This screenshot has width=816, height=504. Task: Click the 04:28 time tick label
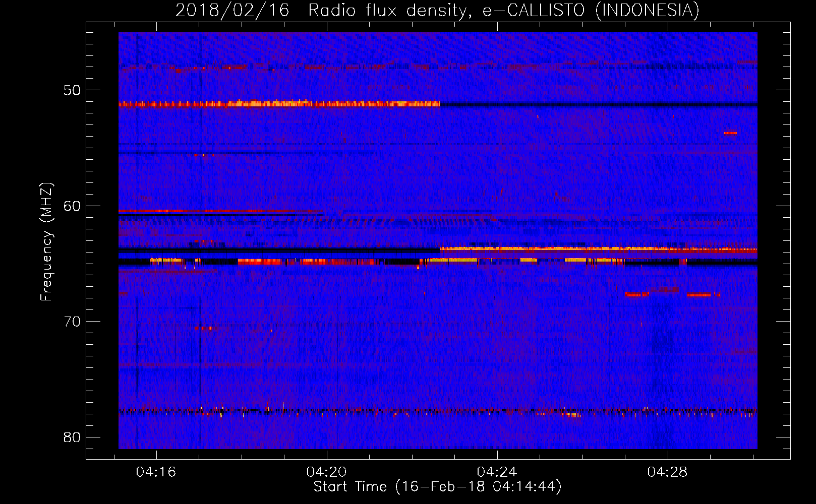tap(667, 472)
